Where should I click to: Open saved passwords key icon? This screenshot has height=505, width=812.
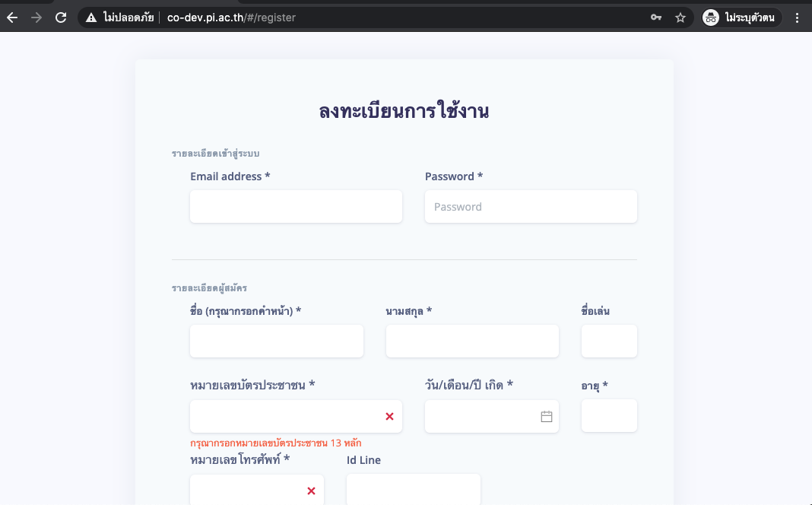pos(655,17)
